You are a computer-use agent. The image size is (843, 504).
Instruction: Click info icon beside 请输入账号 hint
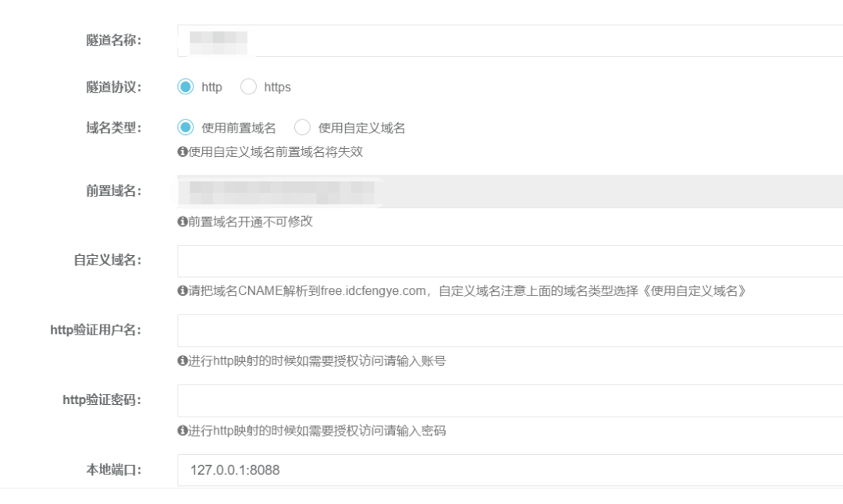[x=182, y=361]
